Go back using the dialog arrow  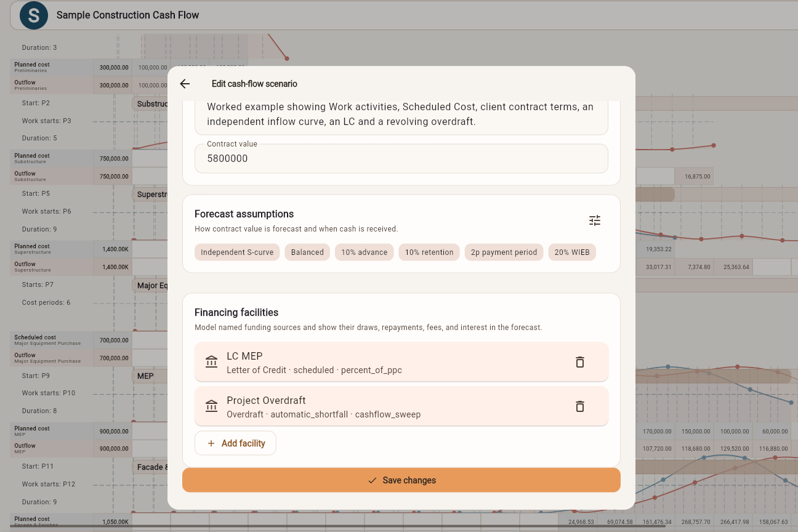(x=185, y=84)
